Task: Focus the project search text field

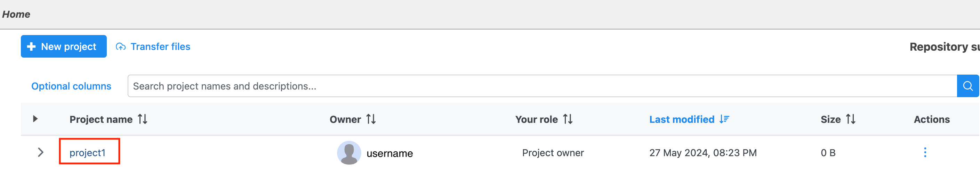Action: coord(542,86)
